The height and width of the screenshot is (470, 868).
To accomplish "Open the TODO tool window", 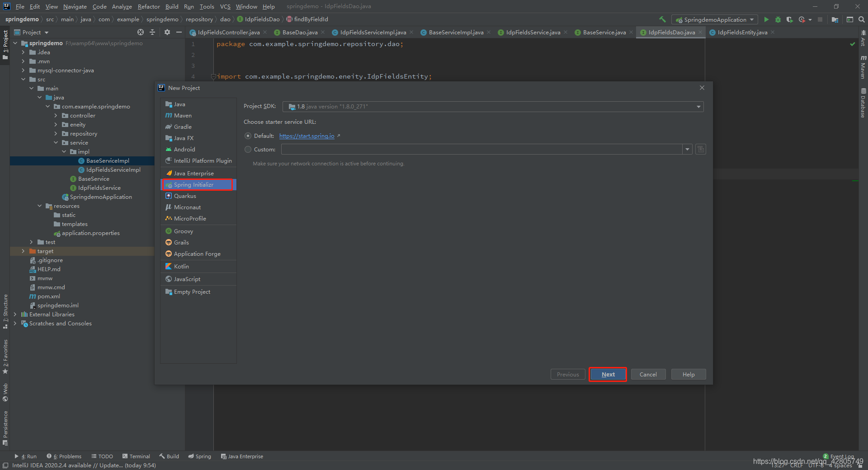I will point(102,456).
